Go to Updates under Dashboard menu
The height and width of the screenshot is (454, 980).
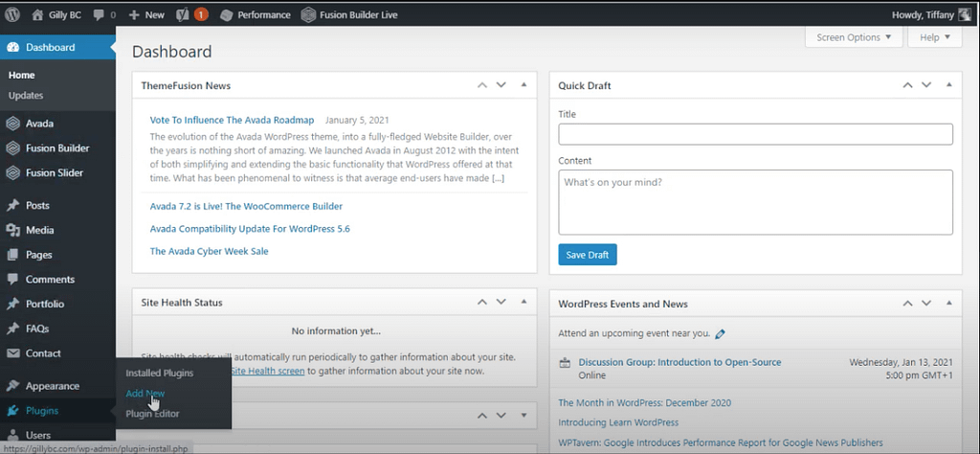26,96
